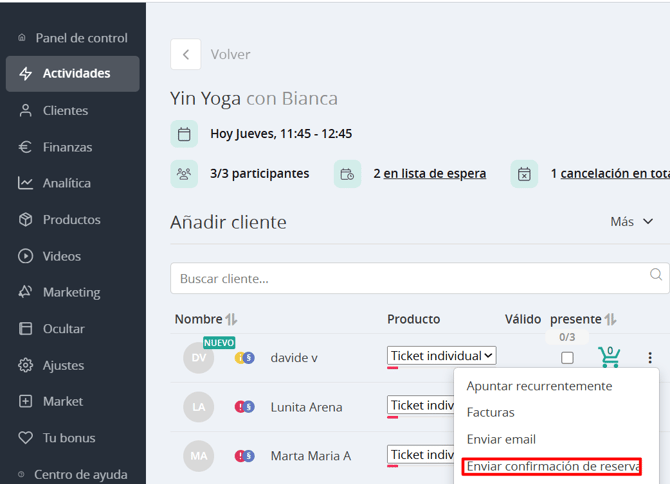Sort the list by the Nombre column arrows
This screenshot has width=670, height=484.
(231, 319)
